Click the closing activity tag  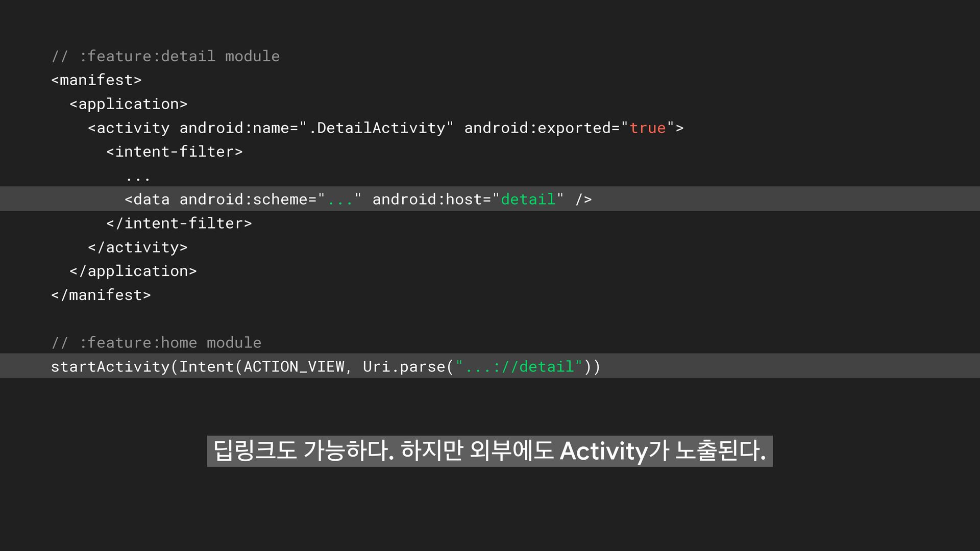[138, 247]
